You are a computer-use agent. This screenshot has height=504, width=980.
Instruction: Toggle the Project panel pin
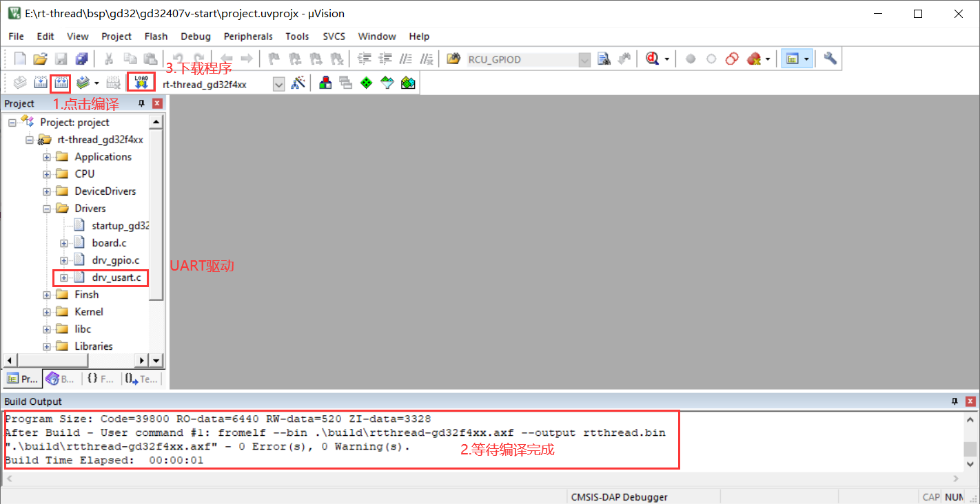142,103
